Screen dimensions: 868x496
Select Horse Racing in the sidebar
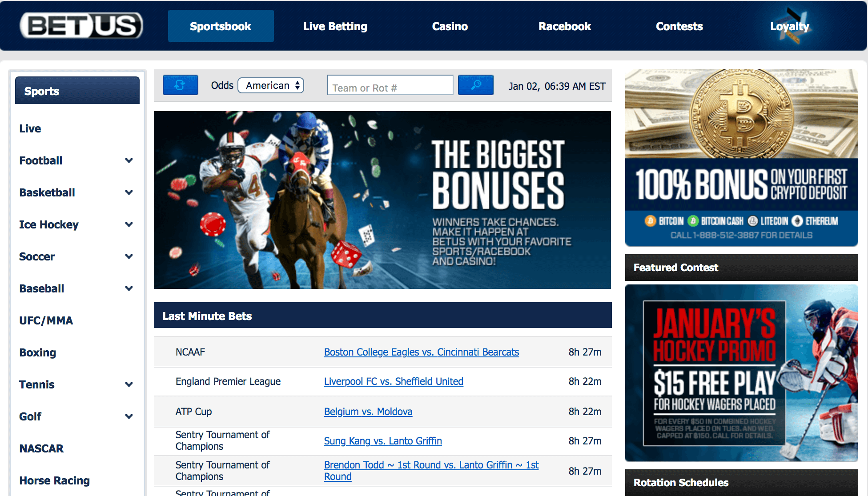(54, 480)
